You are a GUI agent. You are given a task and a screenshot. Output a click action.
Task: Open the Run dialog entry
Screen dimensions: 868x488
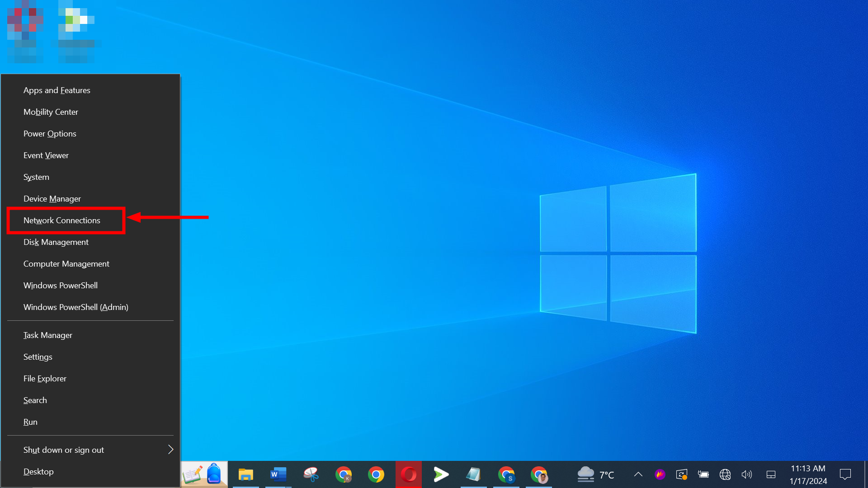[30, 422]
